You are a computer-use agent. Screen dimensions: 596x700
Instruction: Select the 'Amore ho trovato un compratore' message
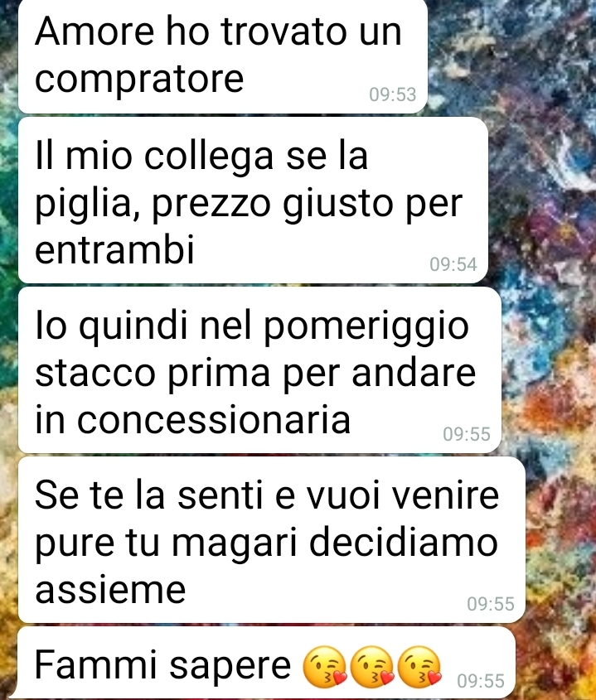tap(222, 56)
